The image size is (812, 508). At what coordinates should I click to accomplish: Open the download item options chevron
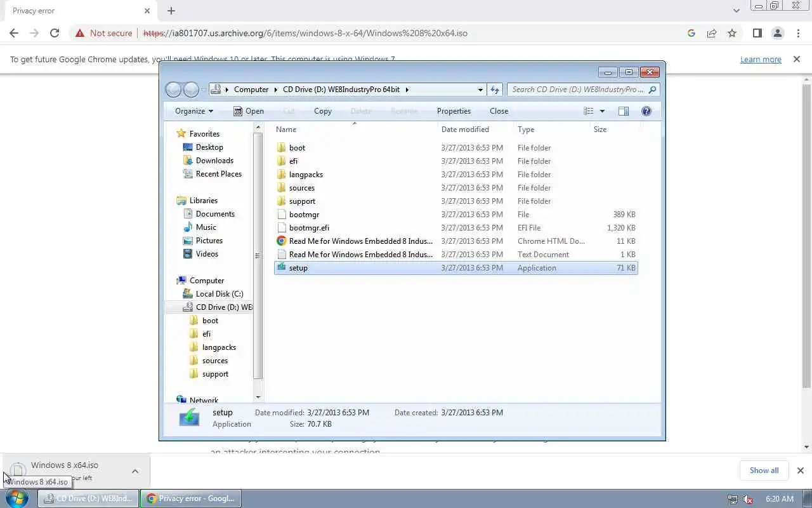[135, 471]
